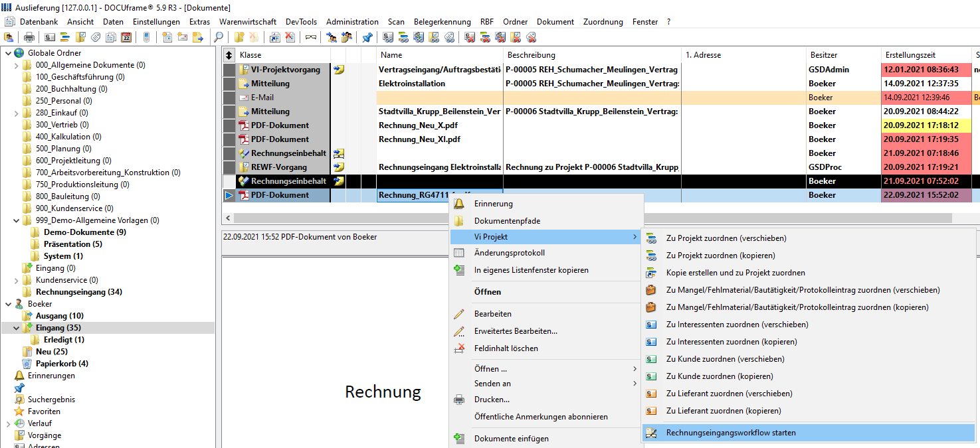Choose Zu Projekt zuordnen (verschieben)
Image resolution: width=980 pixels, height=448 pixels.
pos(809,238)
